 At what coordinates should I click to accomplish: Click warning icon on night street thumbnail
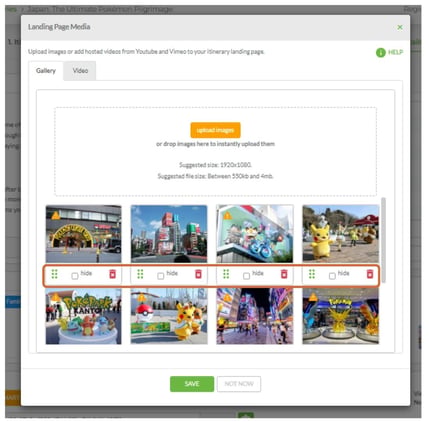[x=227, y=297]
